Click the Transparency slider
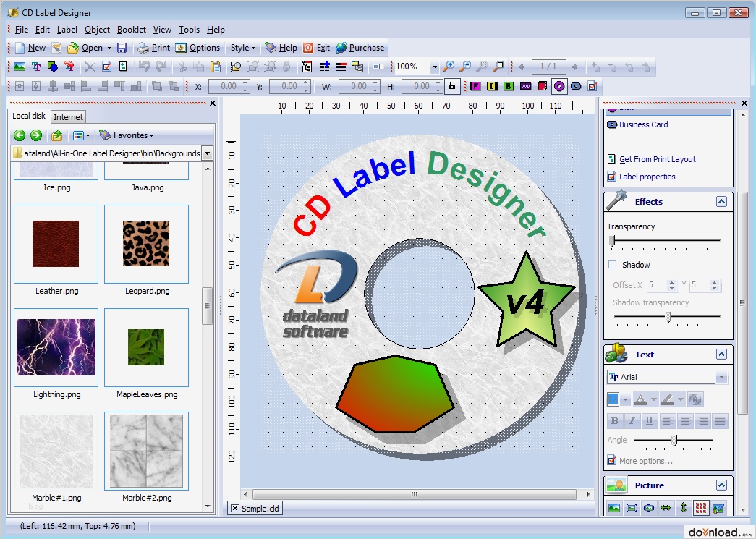 coord(666,241)
